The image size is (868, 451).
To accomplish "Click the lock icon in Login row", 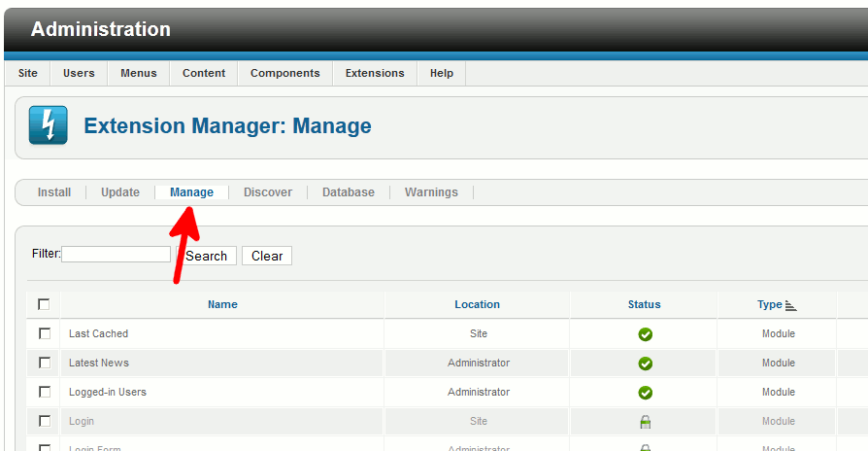I will [x=645, y=422].
